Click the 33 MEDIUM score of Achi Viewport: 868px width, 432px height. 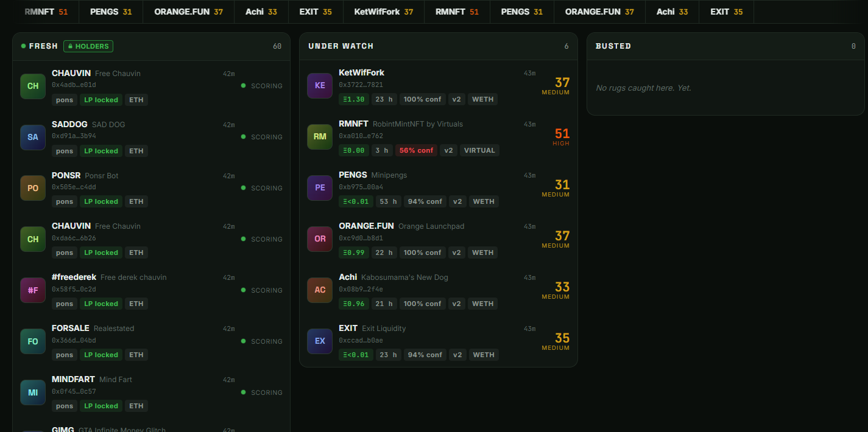point(556,290)
